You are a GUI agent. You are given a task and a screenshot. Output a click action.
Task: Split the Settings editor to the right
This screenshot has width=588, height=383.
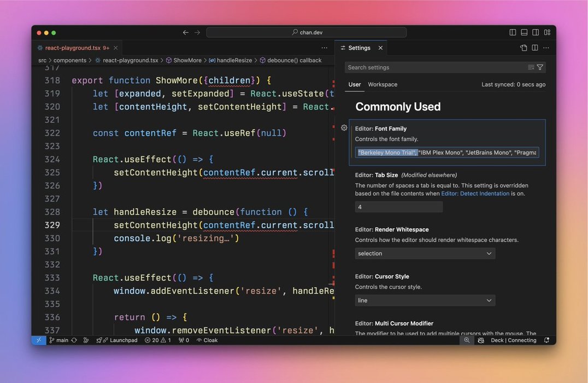coord(535,48)
